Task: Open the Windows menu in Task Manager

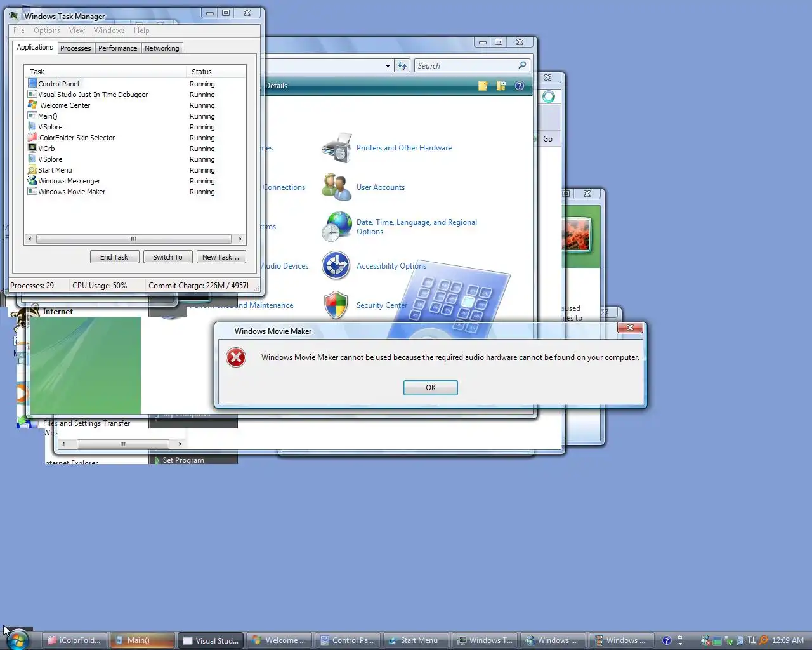Action: click(x=109, y=30)
